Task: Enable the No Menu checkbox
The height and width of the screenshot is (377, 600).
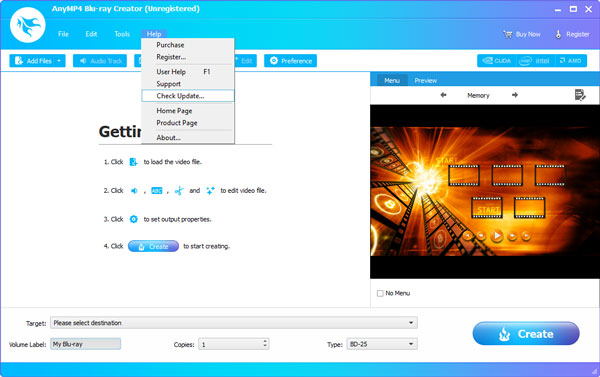Action: [380, 293]
